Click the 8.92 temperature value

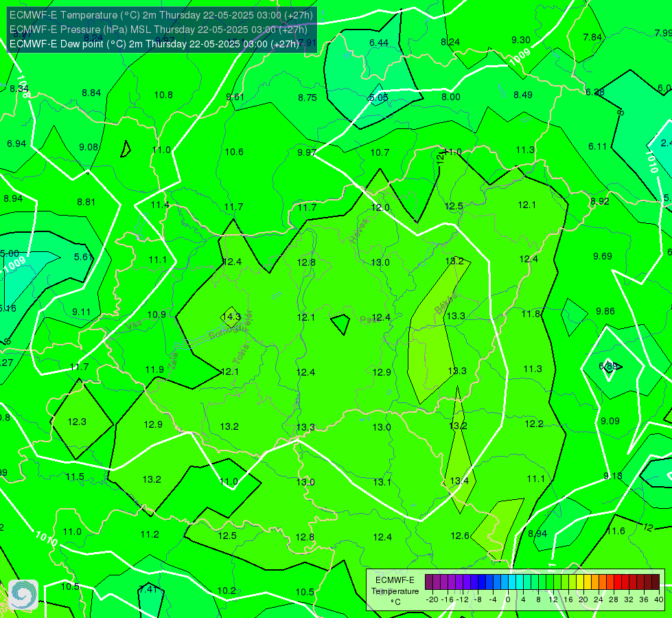(599, 201)
